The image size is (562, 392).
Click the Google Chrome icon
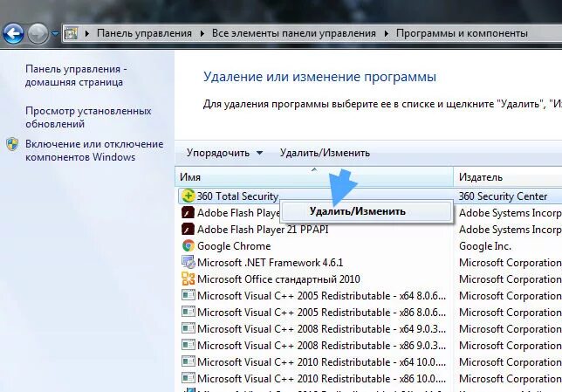coord(188,245)
